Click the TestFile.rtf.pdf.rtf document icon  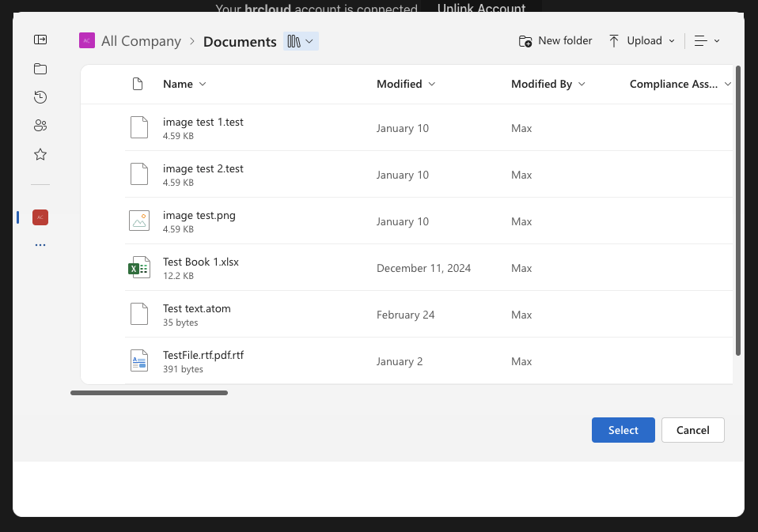coord(139,360)
